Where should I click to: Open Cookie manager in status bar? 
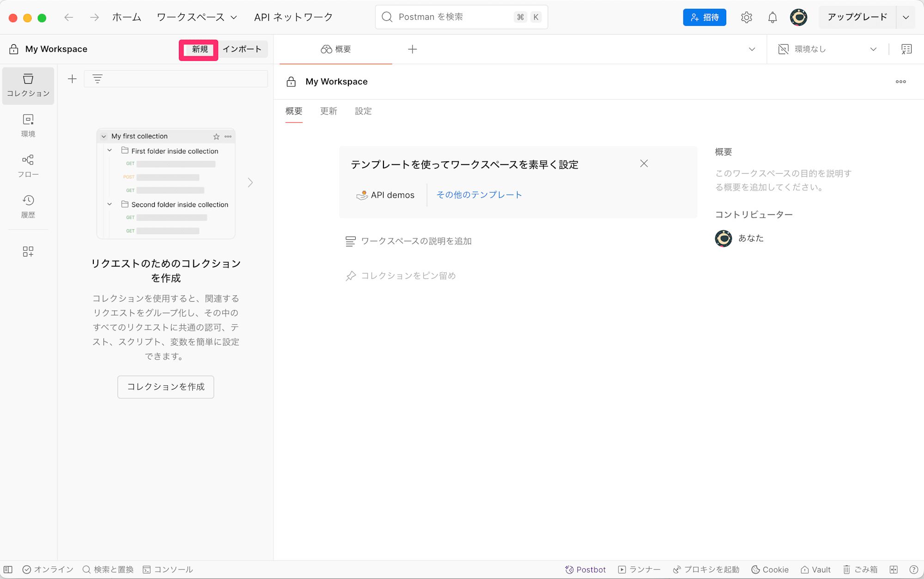(770, 569)
